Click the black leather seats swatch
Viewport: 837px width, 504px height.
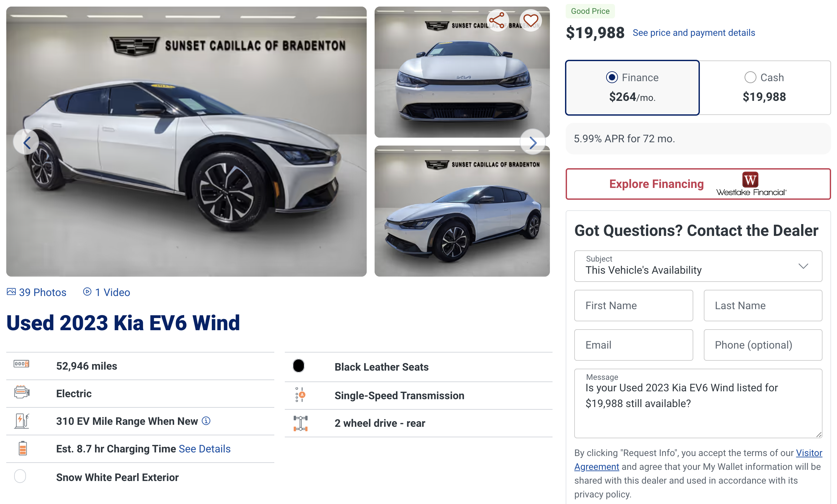[x=299, y=366]
